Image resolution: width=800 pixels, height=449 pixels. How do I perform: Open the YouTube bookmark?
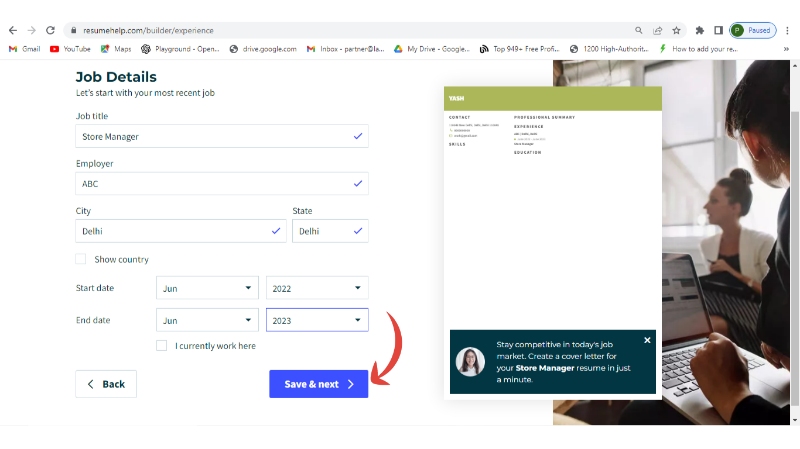70,48
